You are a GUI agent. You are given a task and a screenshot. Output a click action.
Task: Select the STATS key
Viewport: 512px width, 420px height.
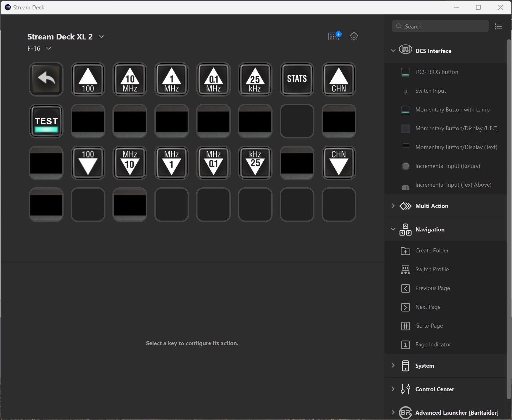297,79
